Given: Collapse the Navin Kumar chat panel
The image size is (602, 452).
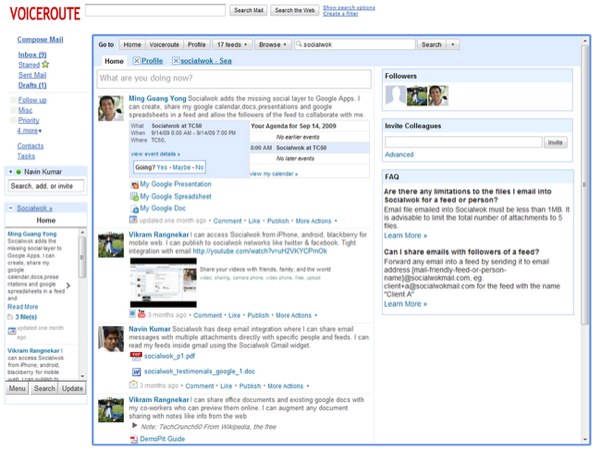Looking at the screenshot, I should [x=10, y=172].
